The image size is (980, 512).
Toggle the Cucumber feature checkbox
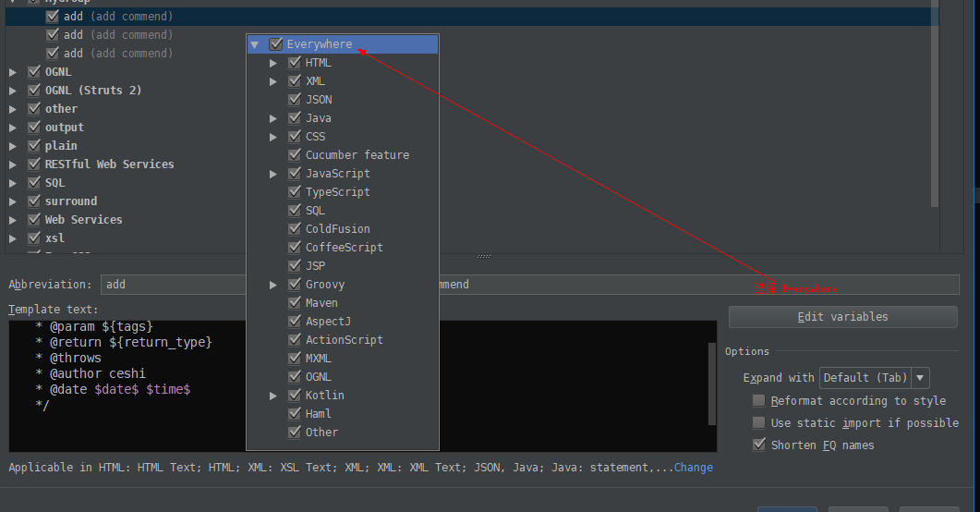pos(295,155)
